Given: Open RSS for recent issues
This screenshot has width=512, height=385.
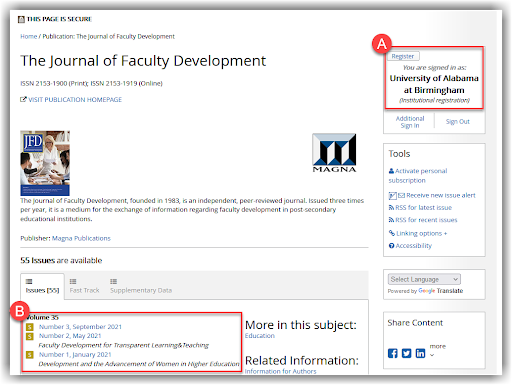Looking at the screenshot, I should (x=426, y=220).
